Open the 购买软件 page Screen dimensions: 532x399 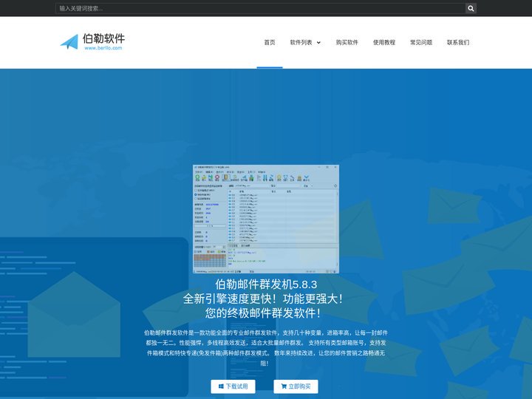pyautogui.click(x=347, y=42)
